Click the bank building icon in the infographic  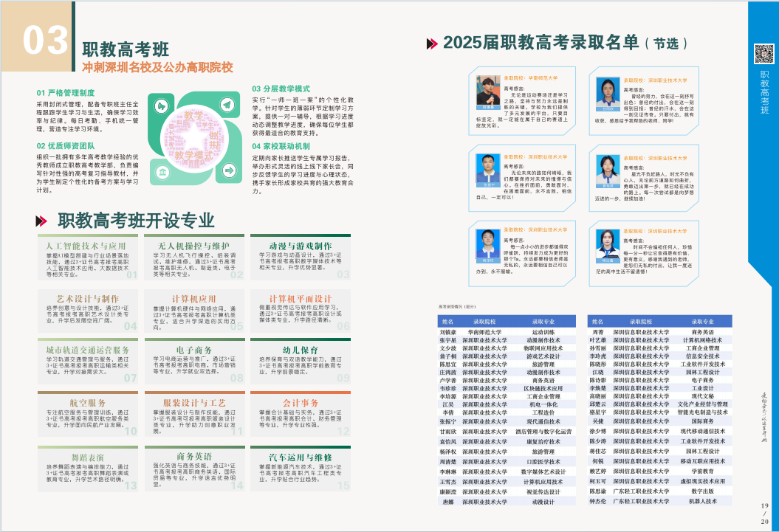point(162,170)
